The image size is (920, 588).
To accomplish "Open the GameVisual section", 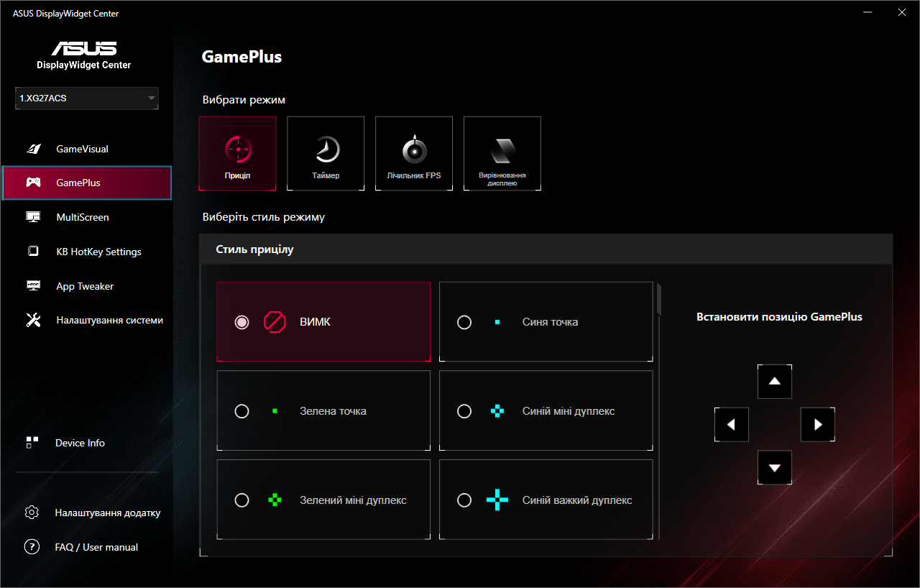I will click(x=86, y=149).
